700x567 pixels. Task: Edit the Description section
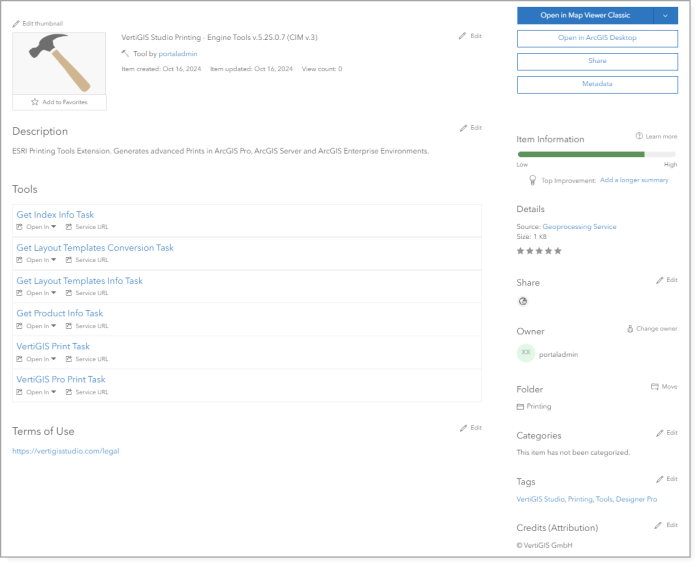(471, 128)
